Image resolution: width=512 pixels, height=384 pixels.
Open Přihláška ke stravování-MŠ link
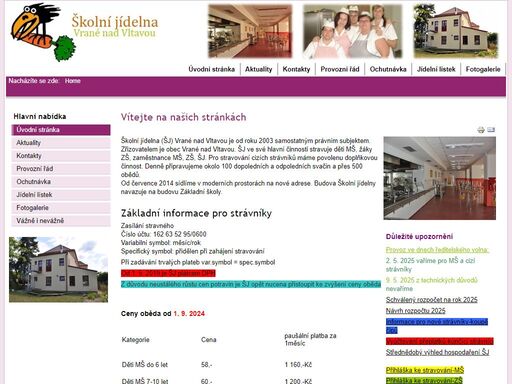pos(425,370)
